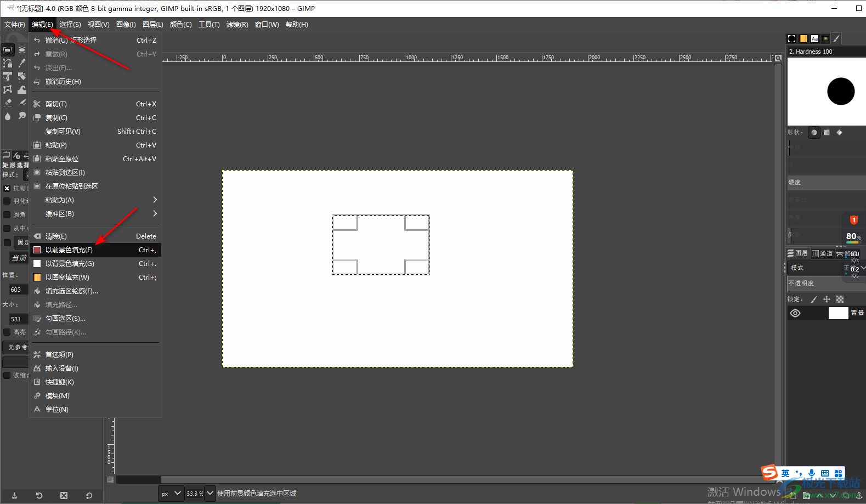Enable shrink merged checkbox
866x504 pixels.
(7, 375)
